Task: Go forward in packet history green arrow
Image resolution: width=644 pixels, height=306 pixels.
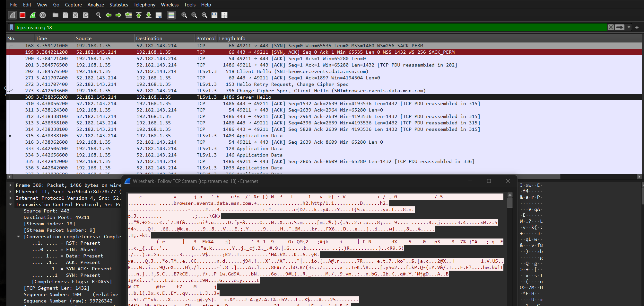Action: coord(118,15)
